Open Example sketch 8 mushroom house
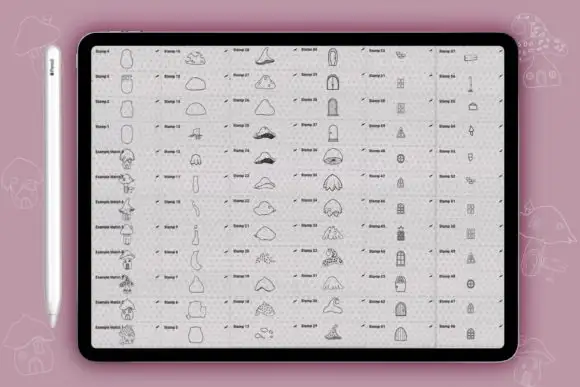 click(127, 159)
